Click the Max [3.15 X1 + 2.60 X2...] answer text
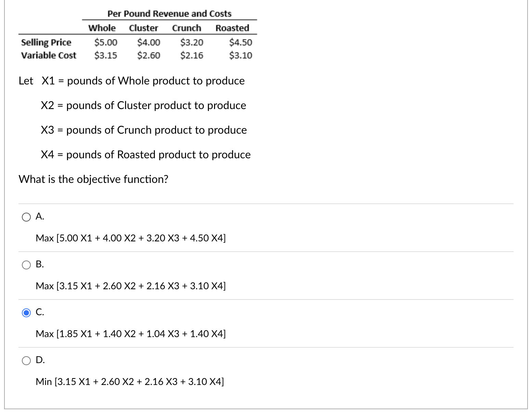The height and width of the screenshot is (413, 532). [x=131, y=285]
